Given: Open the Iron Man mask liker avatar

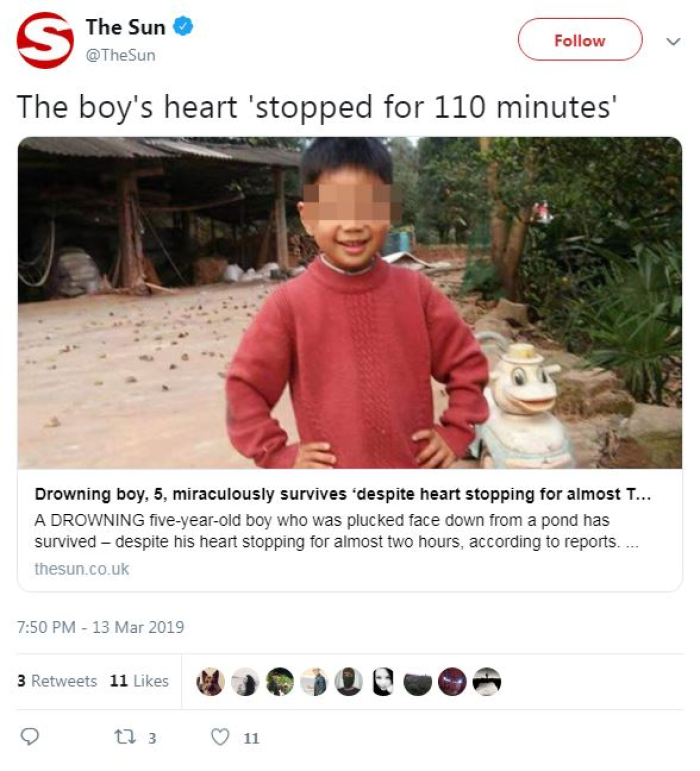Looking at the screenshot, I should coord(452,682).
